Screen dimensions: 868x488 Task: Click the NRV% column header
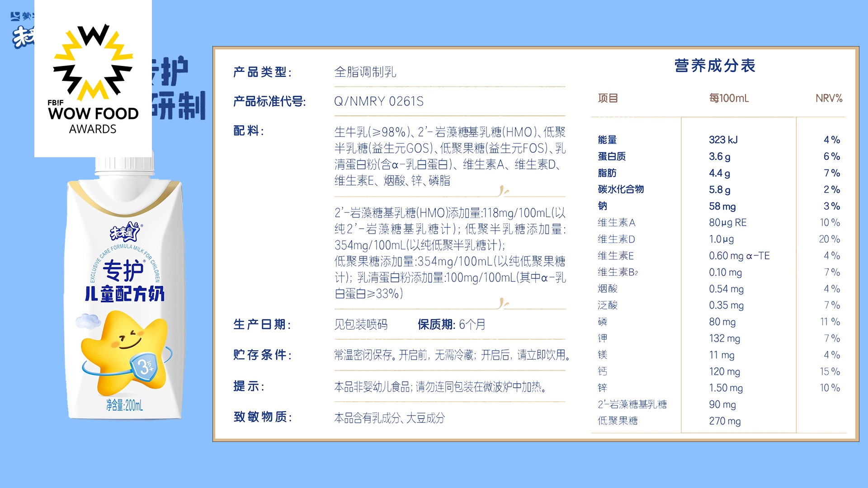click(x=829, y=98)
